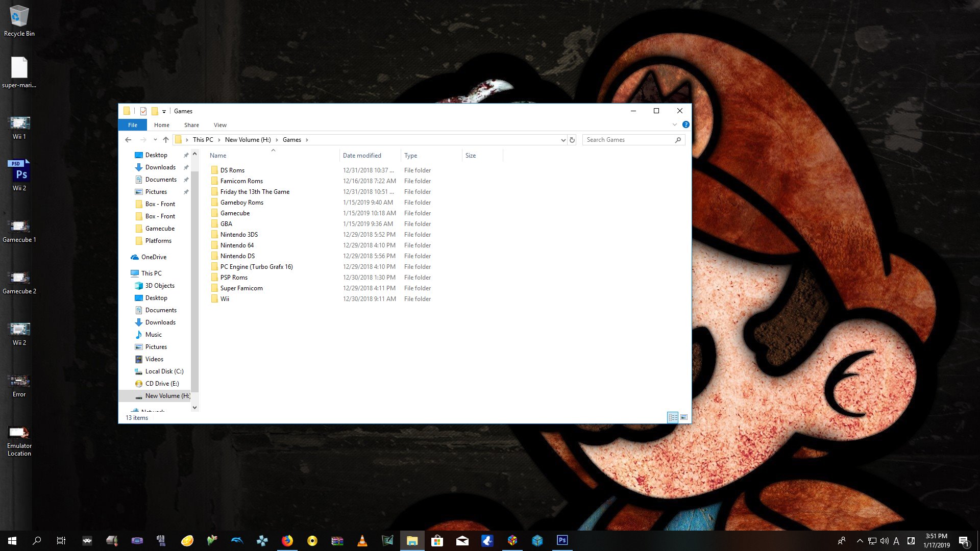
Task: Select the Friday the 13th The Game folder
Action: pos(255,192)
